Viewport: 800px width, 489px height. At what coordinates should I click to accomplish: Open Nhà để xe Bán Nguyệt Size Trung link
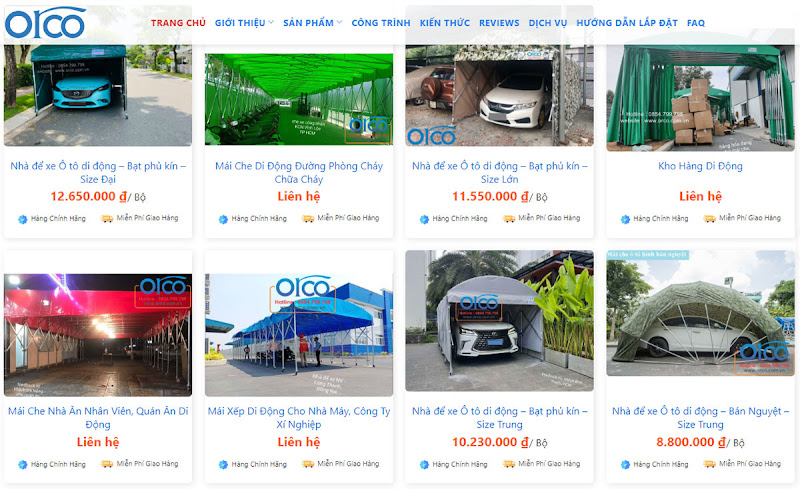(x=700, y=418)
